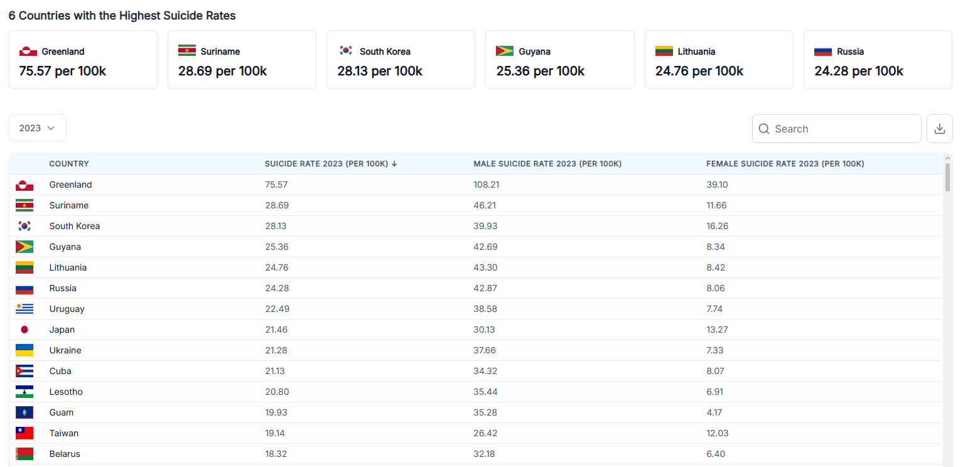Image resolution: width=980 pixels, height=467 pixels.
Task: Click the Russia flag in the top card
Action: [823, 51]
